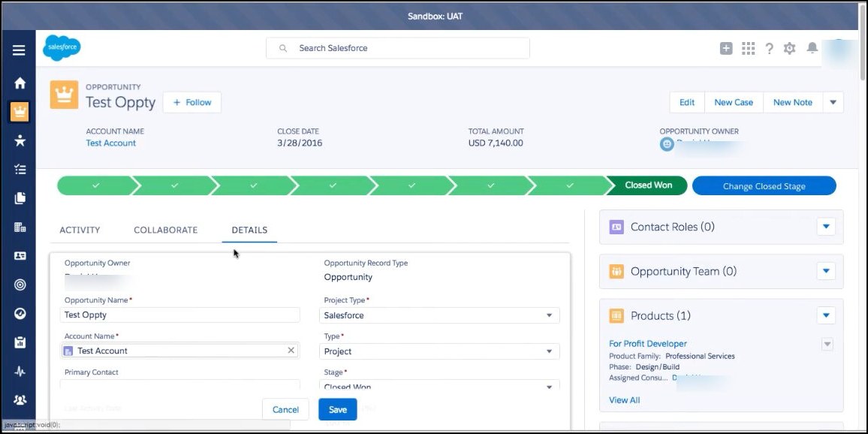This screenshot has height=434, width=868.
Task: Click the first completed stage chevron
Action: click(96, 185)
